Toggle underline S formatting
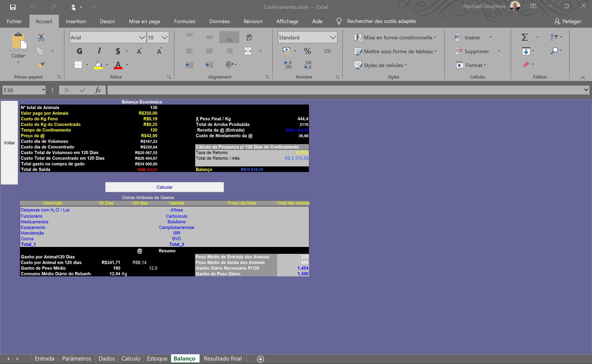Screen dimensions: 592x364 tap(118, 51)
